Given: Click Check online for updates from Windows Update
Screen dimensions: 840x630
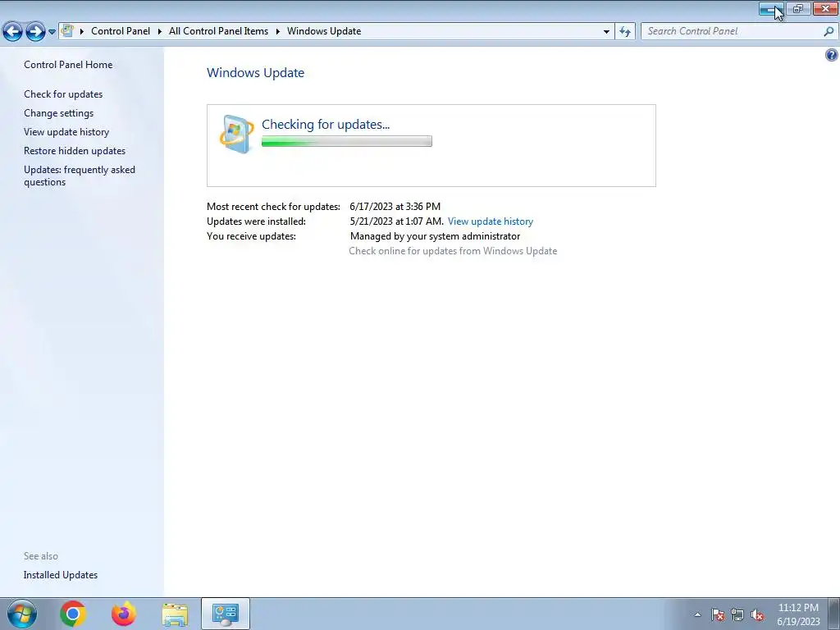Looking at the screenshot, I should 453,251.
